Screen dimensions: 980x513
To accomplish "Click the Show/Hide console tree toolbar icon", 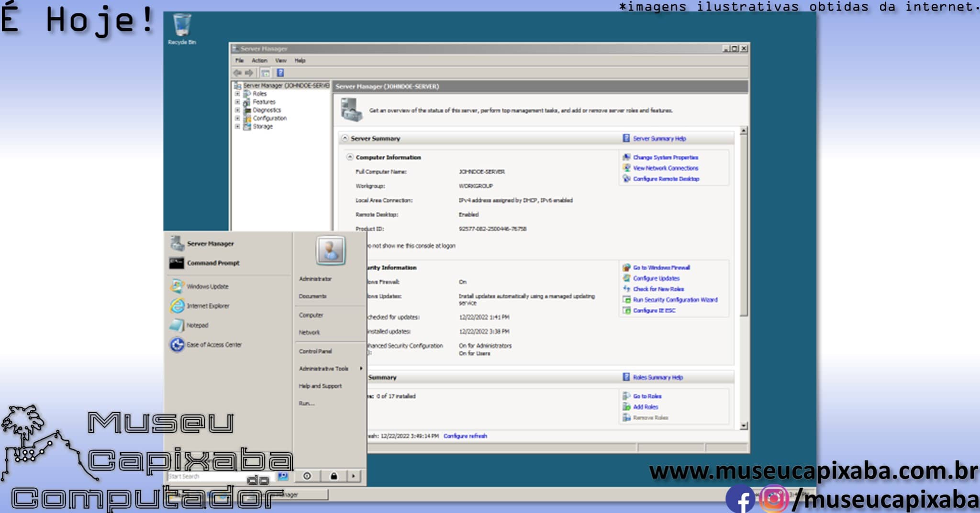I will point(266,73).
